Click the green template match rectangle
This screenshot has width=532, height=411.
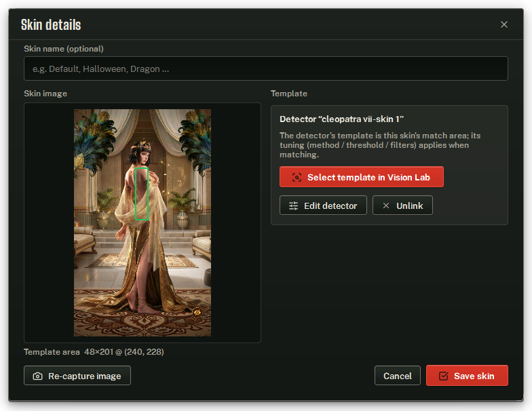tap(142, 194)
